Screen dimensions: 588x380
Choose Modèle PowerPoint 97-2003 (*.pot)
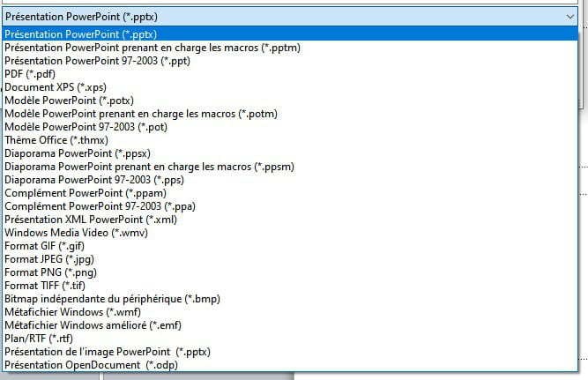click(x=290, y=127)
